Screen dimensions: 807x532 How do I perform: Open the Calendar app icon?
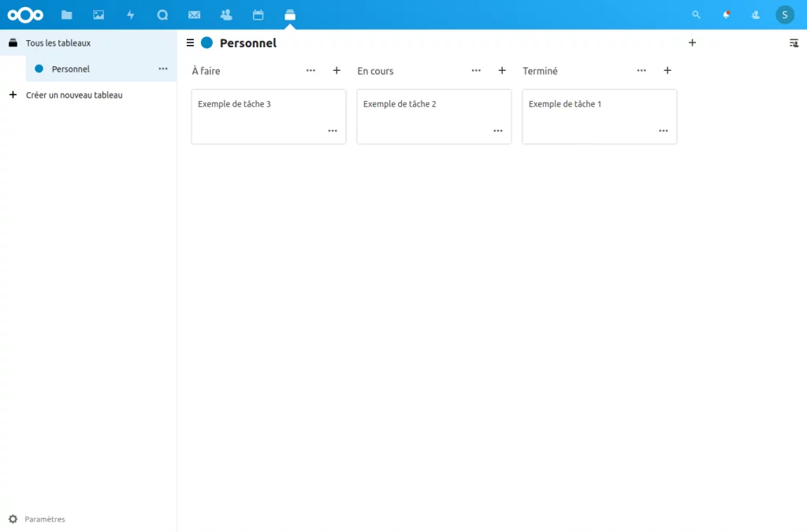258,15
